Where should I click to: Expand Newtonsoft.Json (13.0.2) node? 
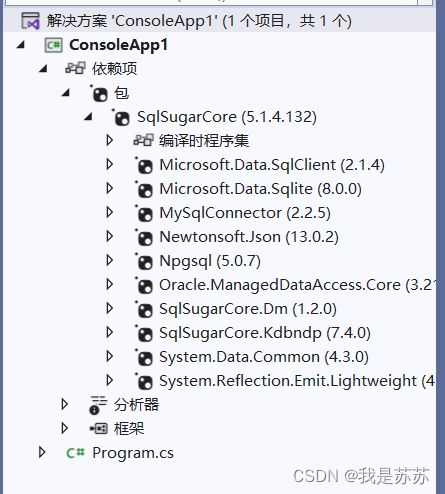pos(109,236)
